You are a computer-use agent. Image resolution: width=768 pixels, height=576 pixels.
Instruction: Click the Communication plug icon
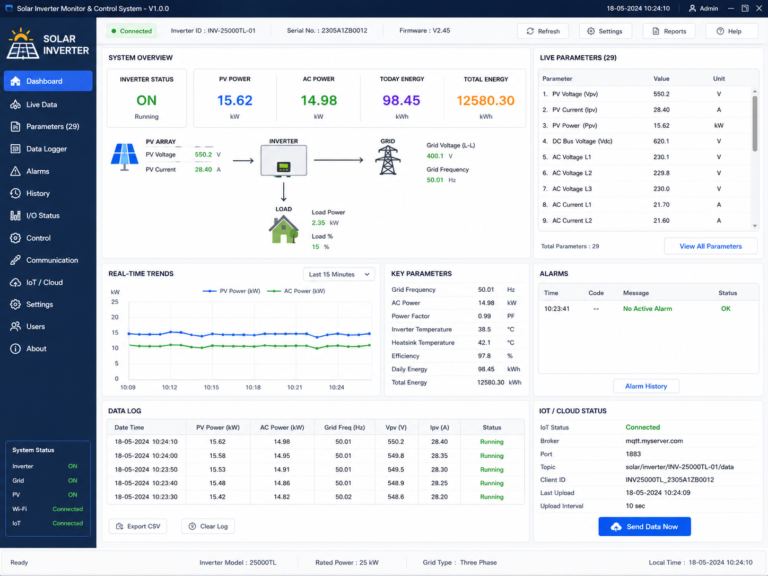(15, 260)
